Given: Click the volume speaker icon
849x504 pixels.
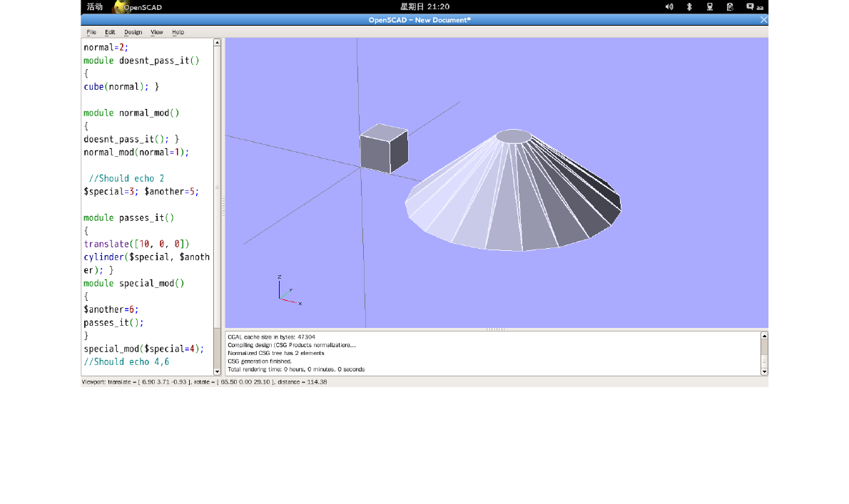Looking at the screenshot, I should click(x=669, y=6).
